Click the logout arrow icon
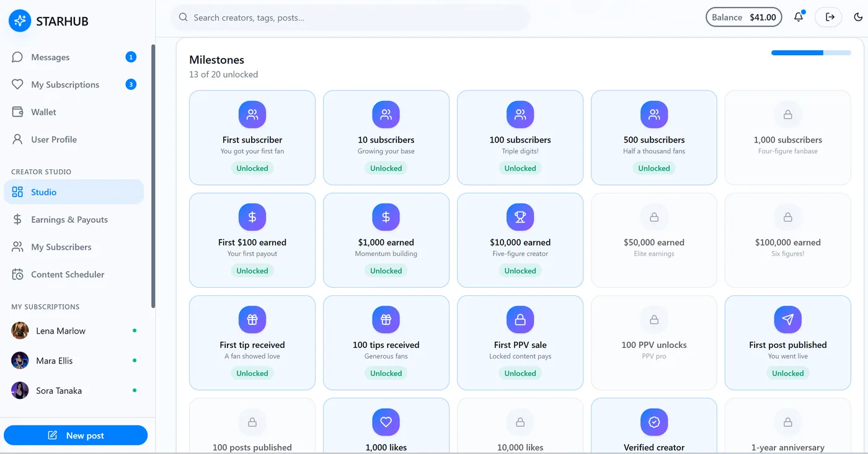 coord(830,17)
